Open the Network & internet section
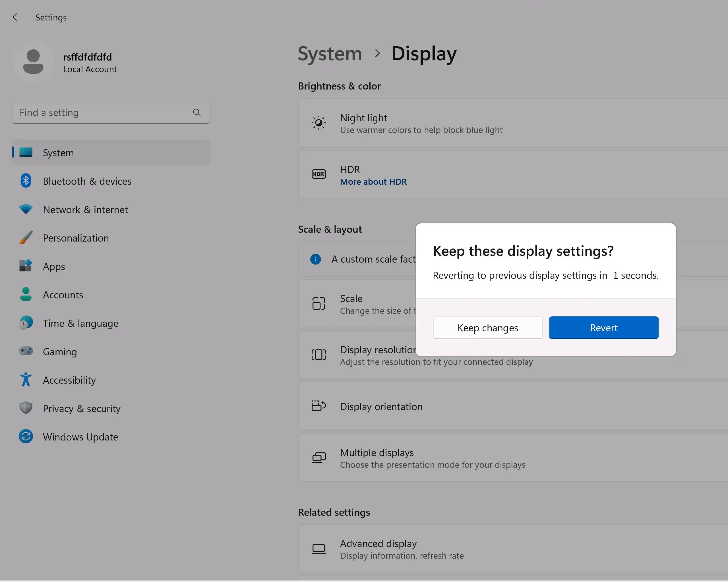 (x=85, y=210)
